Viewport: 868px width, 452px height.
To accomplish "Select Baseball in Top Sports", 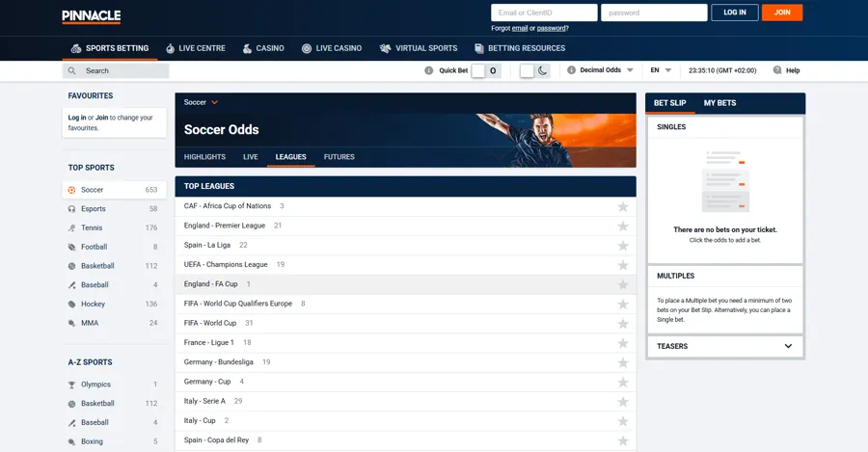I will [x=114, y=285].
